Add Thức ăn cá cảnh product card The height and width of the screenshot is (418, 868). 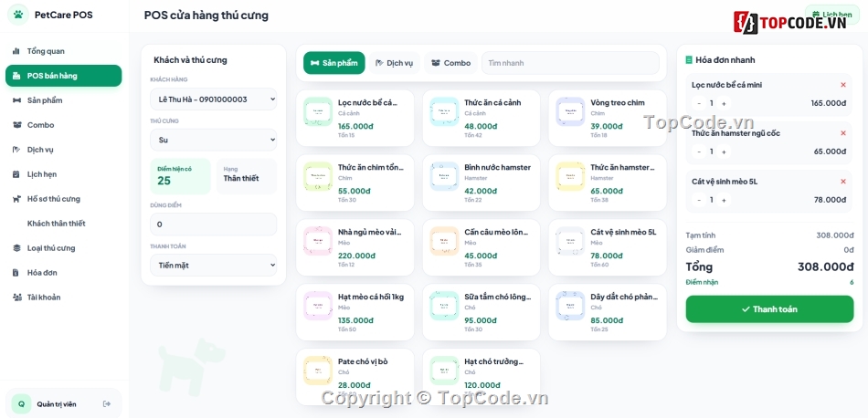(x=481, y=119)
